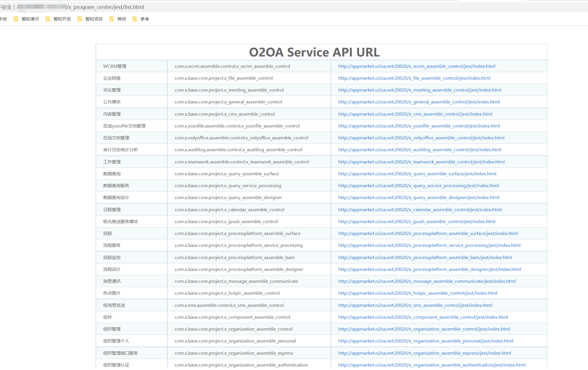Open x_processplatform_assemble_bam API link
The width and height of the screenshot is (588, 370).
click(x=425, y=257)
